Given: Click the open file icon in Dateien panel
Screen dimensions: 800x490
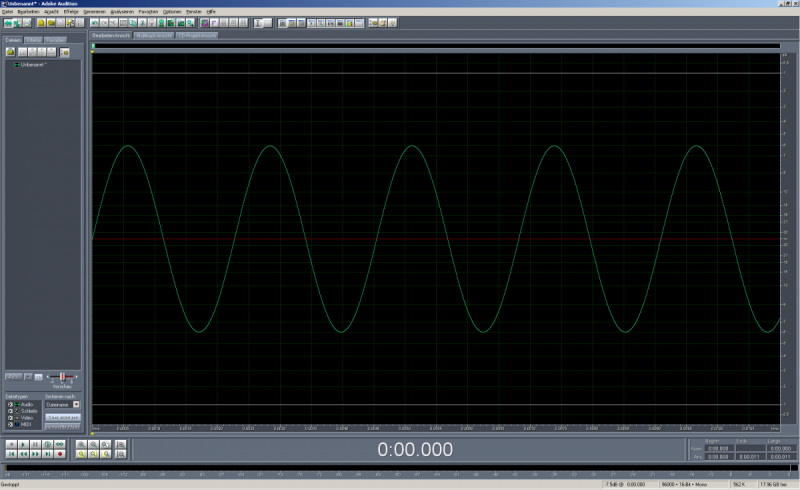Looking at the screenshot, I should point(10,51).
